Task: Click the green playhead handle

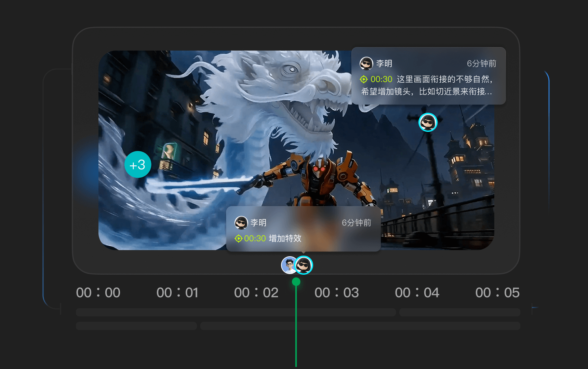Action: pyautogui.click(x=296, y=282)
